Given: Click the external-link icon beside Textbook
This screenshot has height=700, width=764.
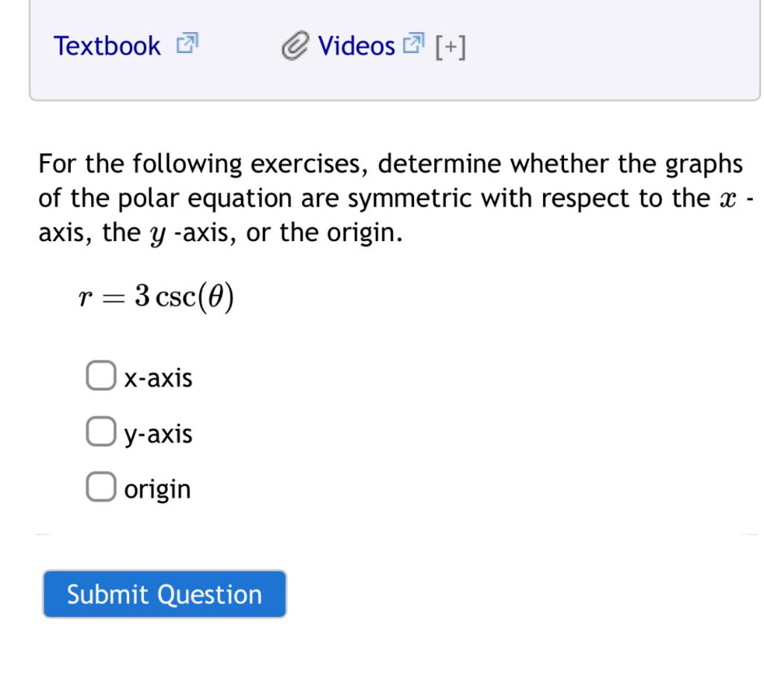Looking at the screenshot, I should coord(187,43).
